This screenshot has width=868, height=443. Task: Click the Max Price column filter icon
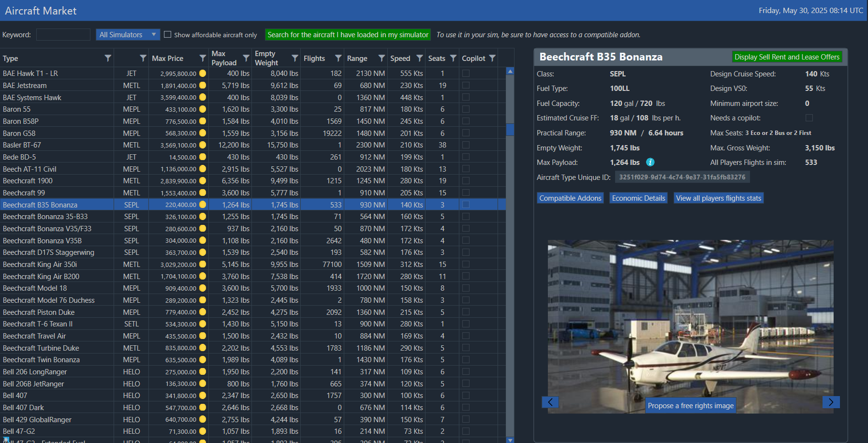click(203, 58)
